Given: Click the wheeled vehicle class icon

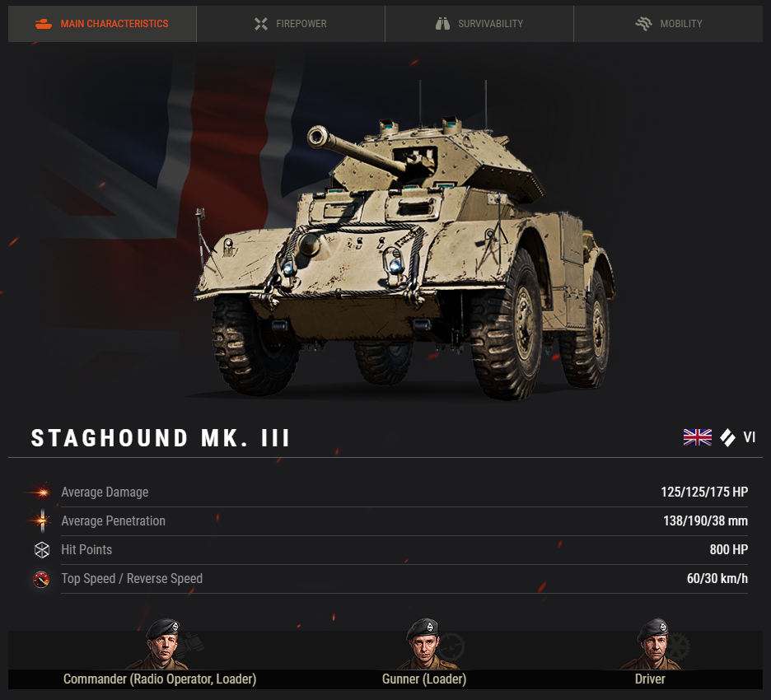Looking at the screenshot, I should [x=727, y=437].
